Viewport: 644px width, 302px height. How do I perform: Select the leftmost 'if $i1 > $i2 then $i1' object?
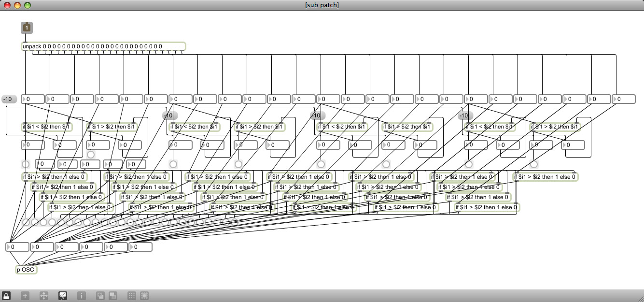pyautogui.click(x=112, y=127)
